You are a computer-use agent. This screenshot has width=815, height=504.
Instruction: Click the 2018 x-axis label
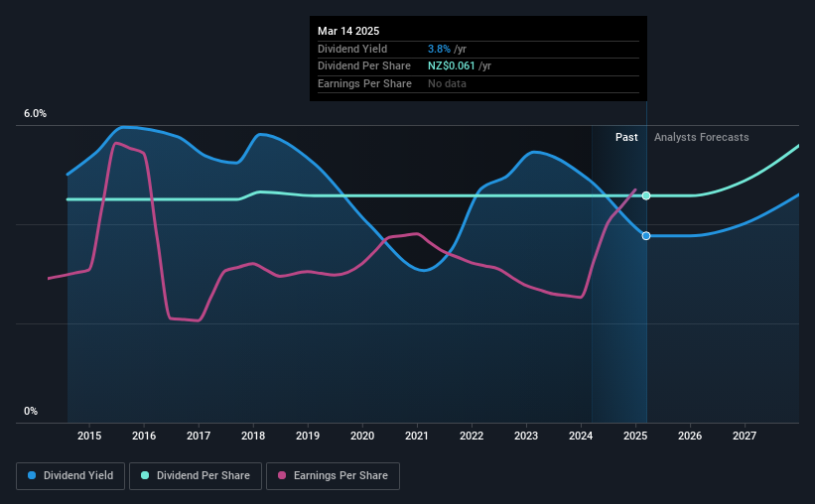(253, 436)
